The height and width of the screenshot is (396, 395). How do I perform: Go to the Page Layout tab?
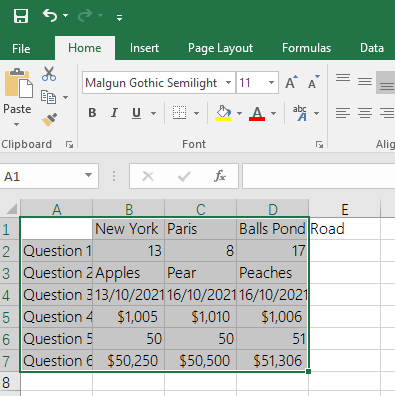point(220,48)
